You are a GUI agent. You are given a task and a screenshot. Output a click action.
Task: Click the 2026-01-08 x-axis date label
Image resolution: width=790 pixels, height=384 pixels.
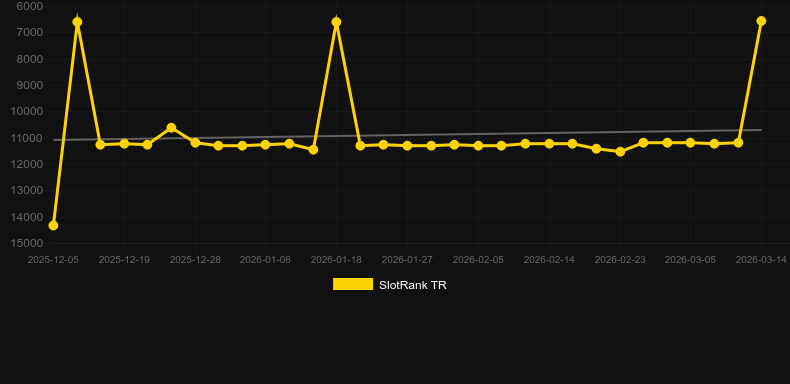click(266, 260)
